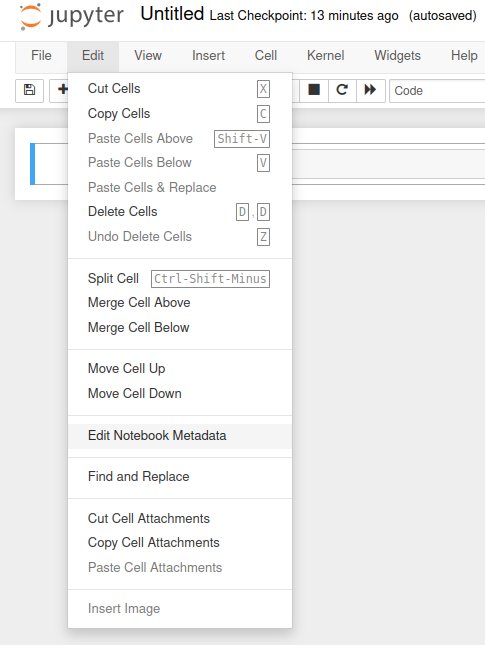This screenshot has height=645, width=485.
Task: Click the insert cell plus icon
Action: (x=61, y=89)
